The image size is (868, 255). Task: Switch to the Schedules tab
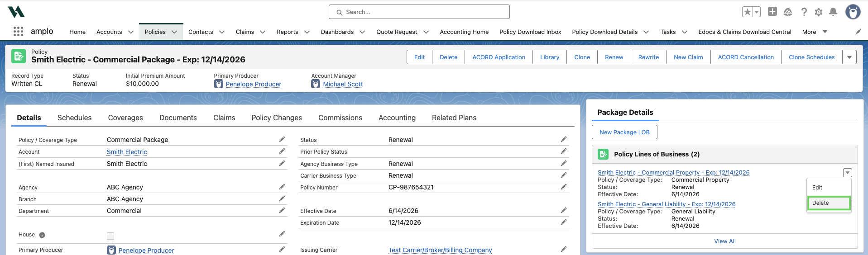point(75,118)
